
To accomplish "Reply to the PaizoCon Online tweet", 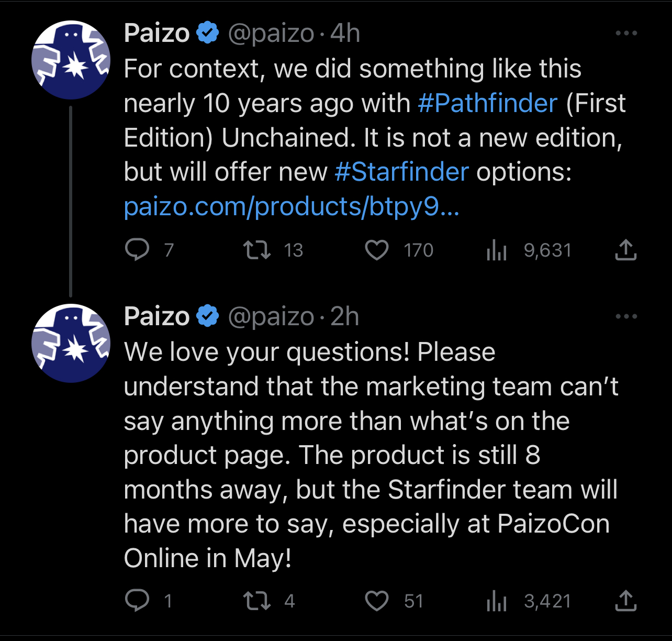I will click(x=137, y=601).
